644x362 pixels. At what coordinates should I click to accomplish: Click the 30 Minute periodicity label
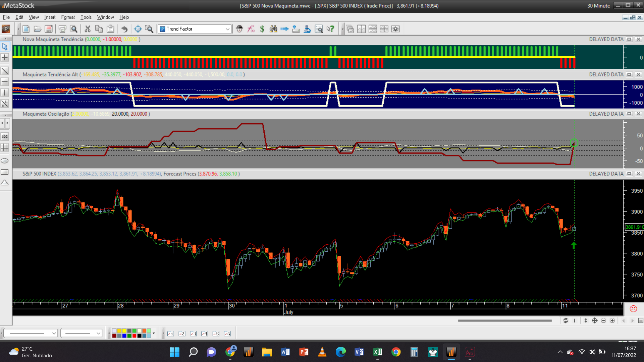point(598,6)
